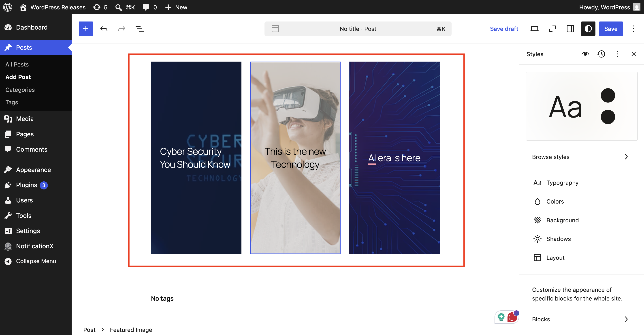644x335 pixels.
Task: Click the Aa style preview card
Action: 582,106
